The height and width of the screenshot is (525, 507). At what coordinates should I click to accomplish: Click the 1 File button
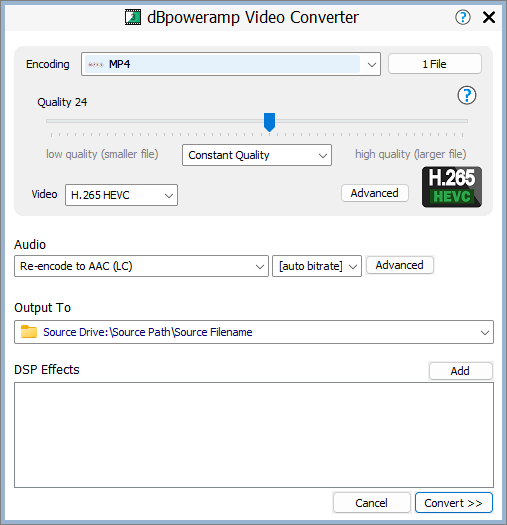[435, 64]
